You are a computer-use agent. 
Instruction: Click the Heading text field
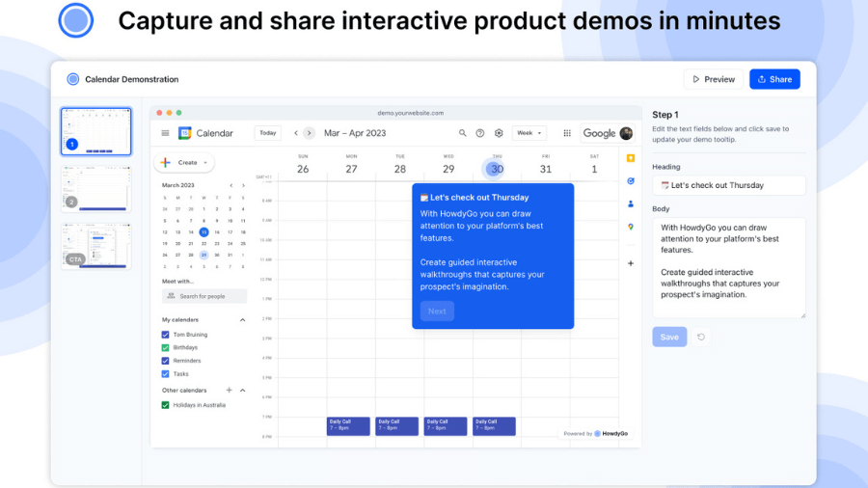(x=728, y=185)
